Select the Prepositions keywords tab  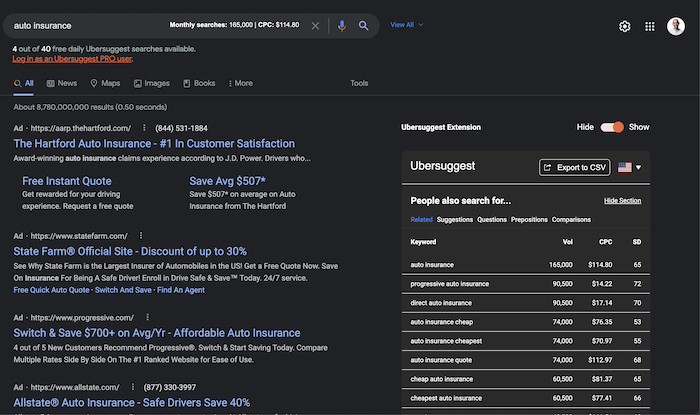pyautogui.click(x=529, y=220)
